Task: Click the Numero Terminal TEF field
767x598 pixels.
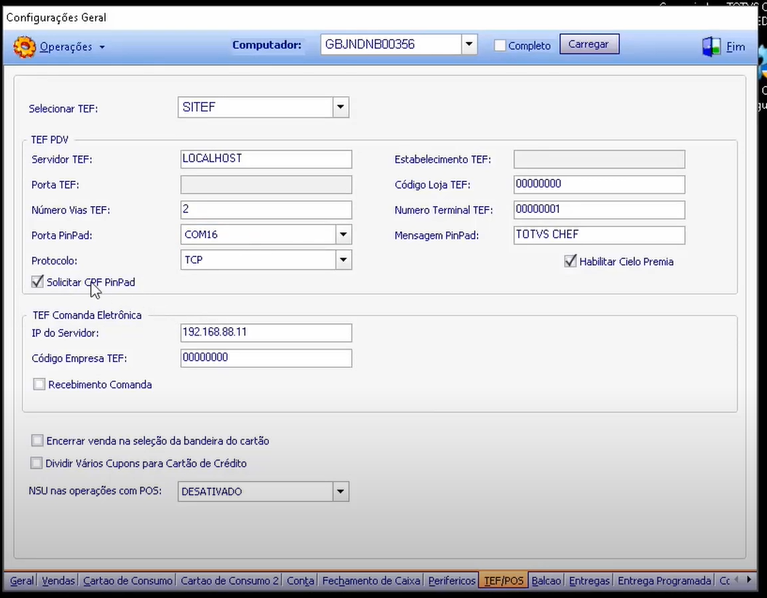Action: (x=599, y=210)
